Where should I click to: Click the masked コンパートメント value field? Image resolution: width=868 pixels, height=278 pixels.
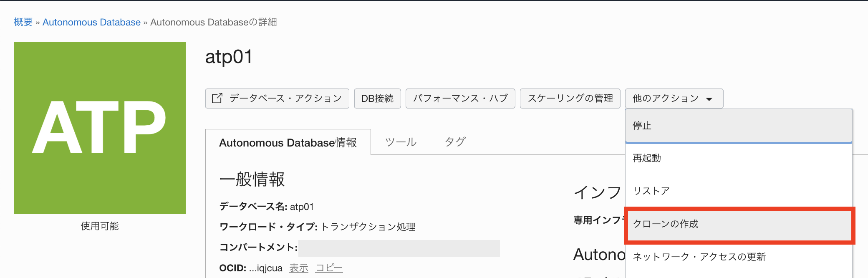tap(401, 249)
